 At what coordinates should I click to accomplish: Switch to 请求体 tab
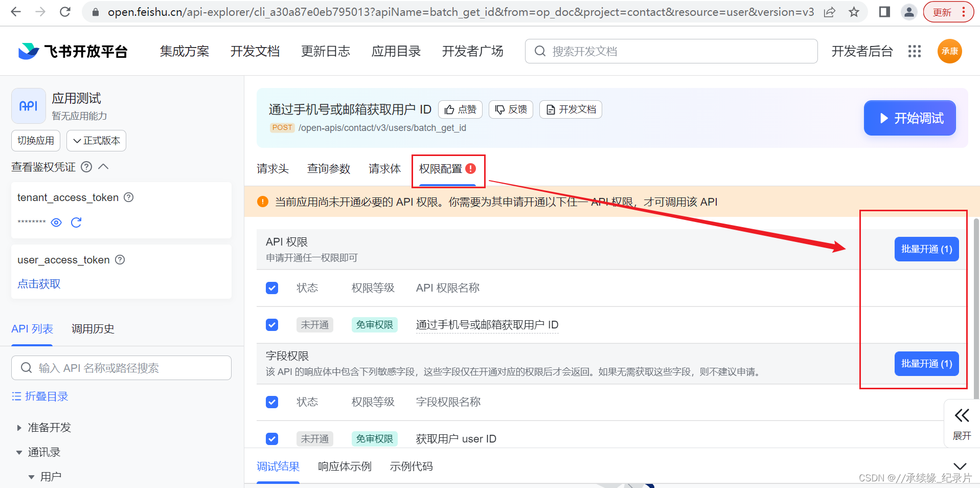[x=385, y=169]
